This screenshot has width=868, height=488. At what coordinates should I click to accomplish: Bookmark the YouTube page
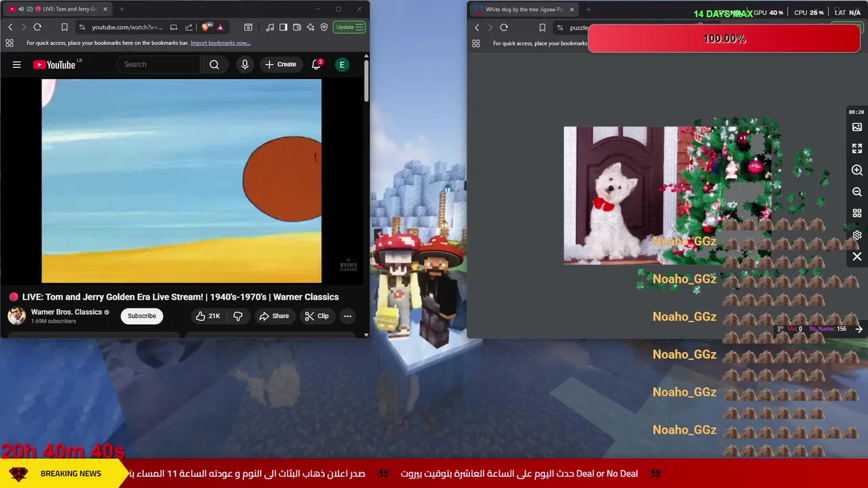pos(64,27)
